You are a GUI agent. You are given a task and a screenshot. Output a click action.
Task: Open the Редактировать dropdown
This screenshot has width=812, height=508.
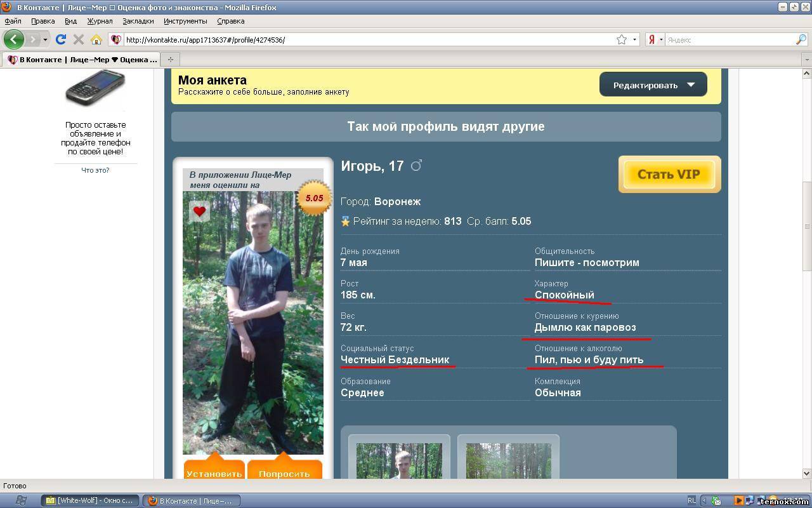tap(653, 84)
